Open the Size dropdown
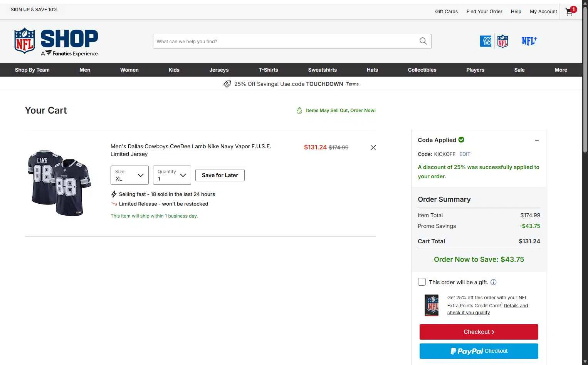Screen dimensions: 588x365 pyautogui.click(x=129, y=175)
